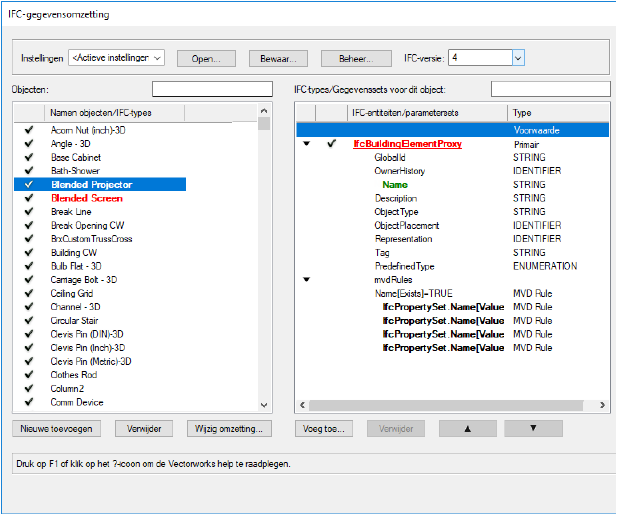Sort by Namen objecten/IFC-types column header
This screenshot has width=617, height=515.
click(x=115, y=113)
